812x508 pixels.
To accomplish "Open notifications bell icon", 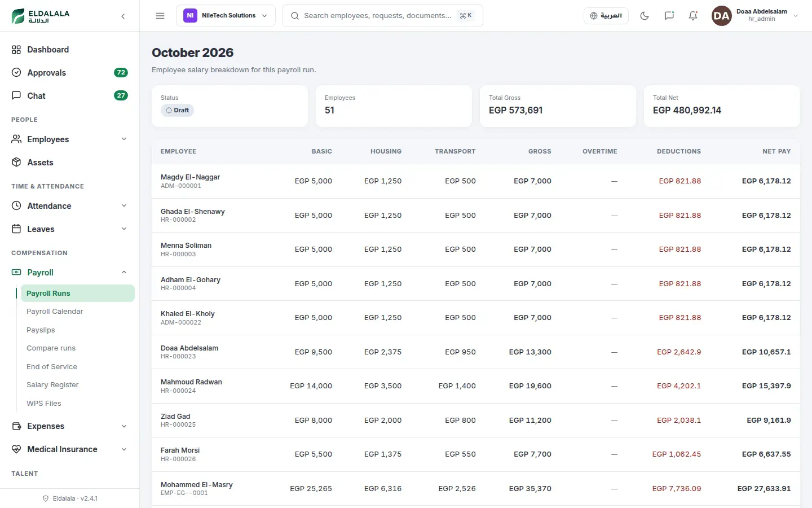I will pos(693,16).
